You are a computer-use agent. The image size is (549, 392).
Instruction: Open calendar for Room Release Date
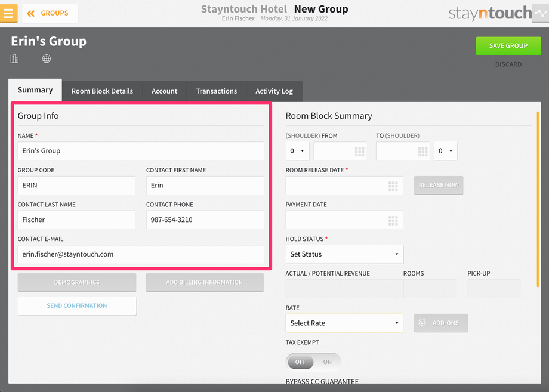(x=393, y=186)
